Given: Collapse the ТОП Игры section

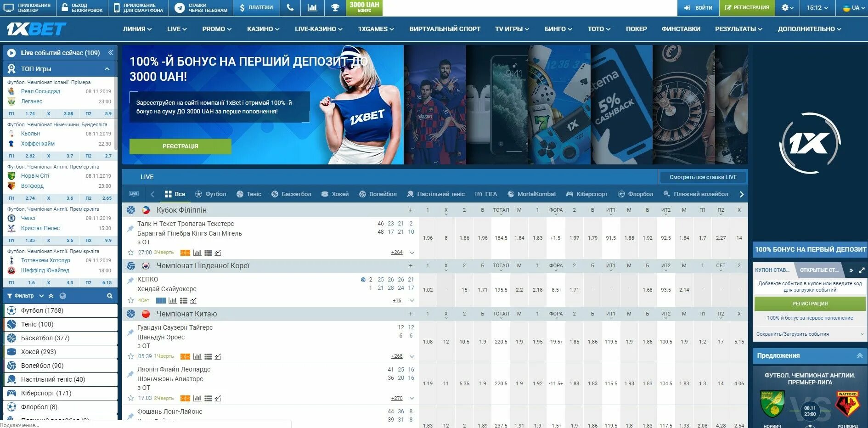Looking at the screenshot, I should pyautogui.click(x=107, y=69).
